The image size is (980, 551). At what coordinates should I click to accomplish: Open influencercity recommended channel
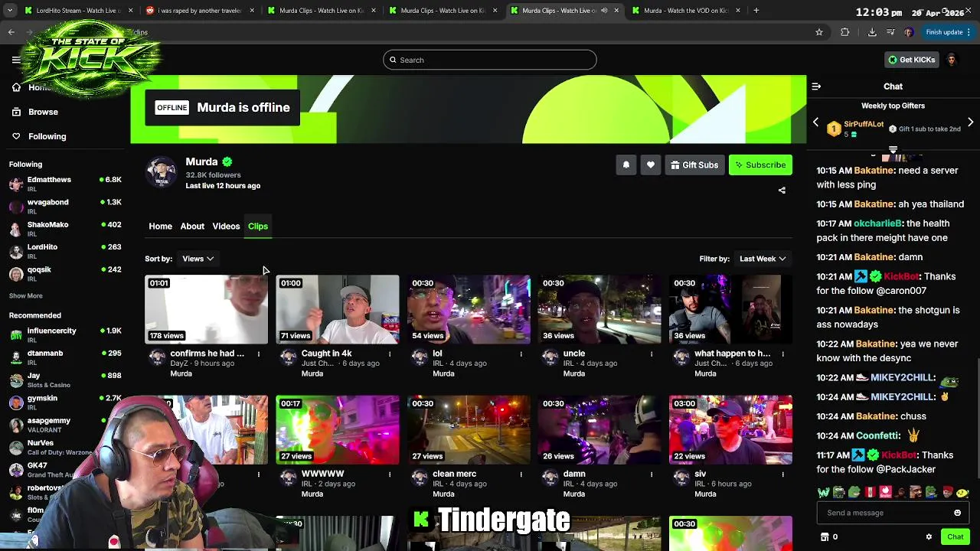65,334
